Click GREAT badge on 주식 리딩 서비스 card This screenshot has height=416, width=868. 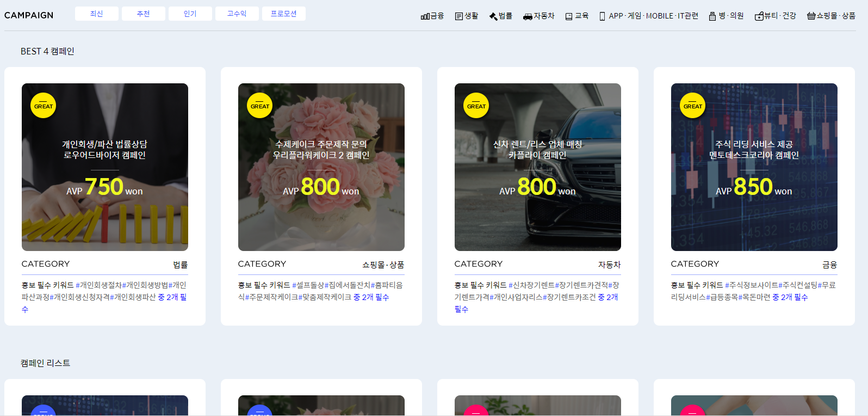click(693, 106)
